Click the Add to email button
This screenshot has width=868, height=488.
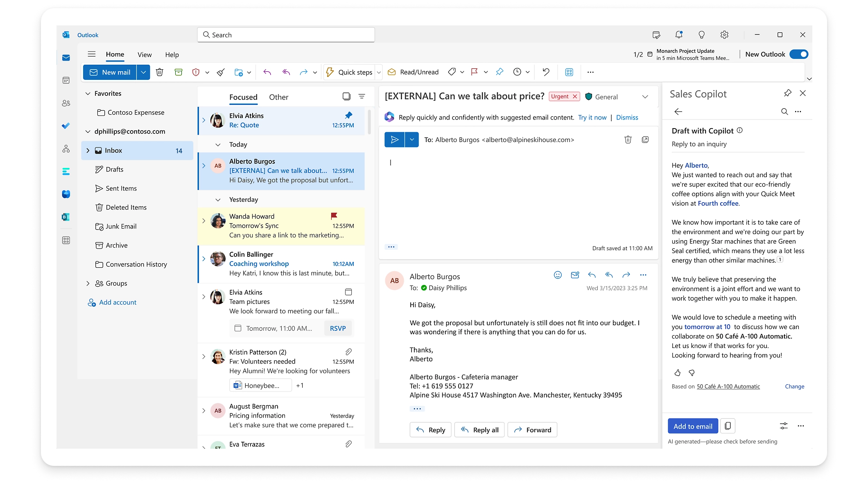click(x=693, y=426)
